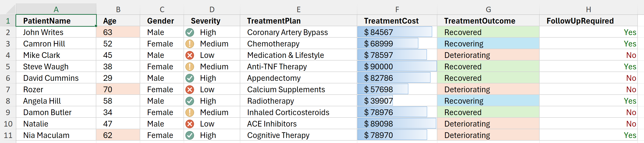
Task: Select the PatientName header cell
Action: tap(56, 20)
